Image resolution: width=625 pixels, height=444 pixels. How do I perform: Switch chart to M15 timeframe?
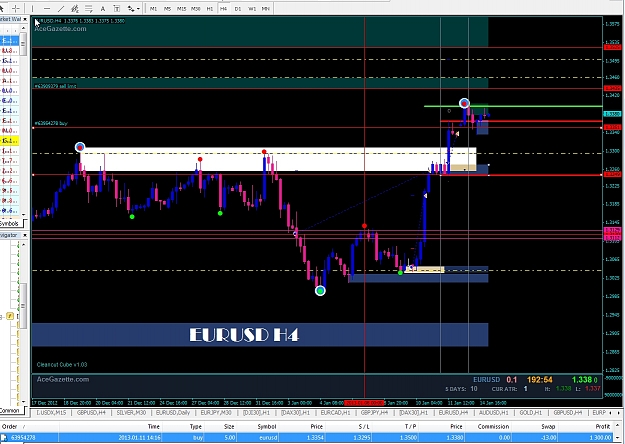[181, 8]
